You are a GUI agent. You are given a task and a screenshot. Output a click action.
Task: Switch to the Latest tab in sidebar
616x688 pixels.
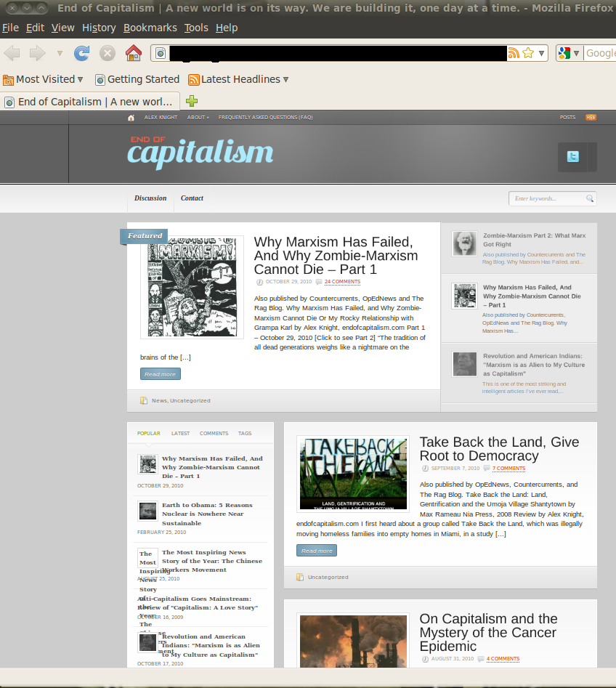pyautogui.click(x=180, y=433)
